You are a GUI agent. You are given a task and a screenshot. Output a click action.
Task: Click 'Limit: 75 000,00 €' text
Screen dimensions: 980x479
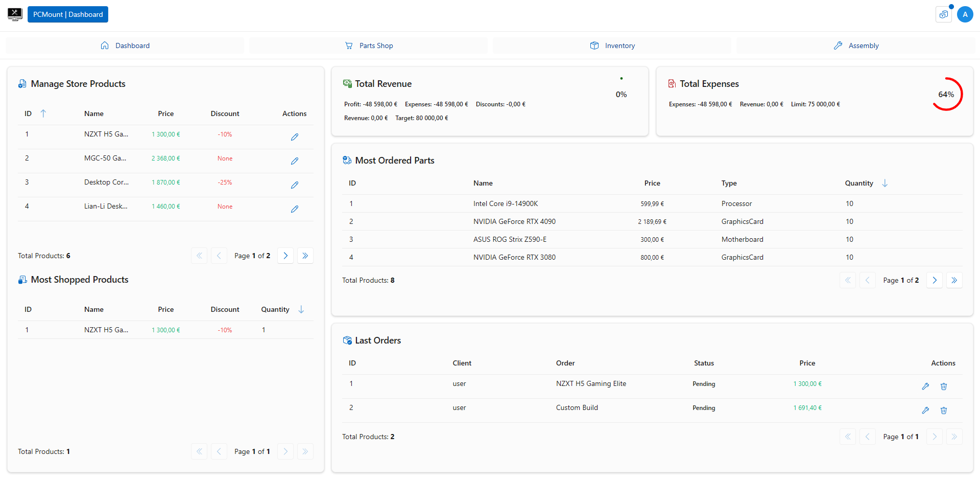click(x=816, y=104)
